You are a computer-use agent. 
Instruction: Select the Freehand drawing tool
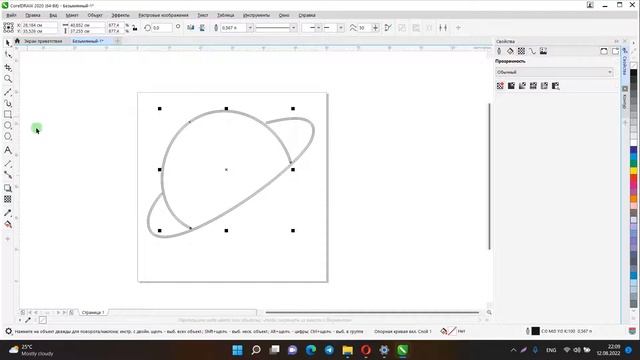pos(8,92)
